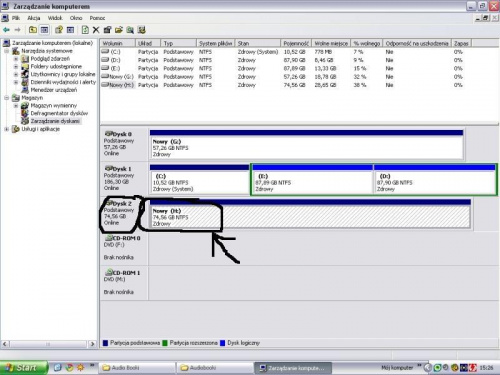Open the Akcja menu
The height and width of the screenshot is (375, 500).
(x=34, y=18)
